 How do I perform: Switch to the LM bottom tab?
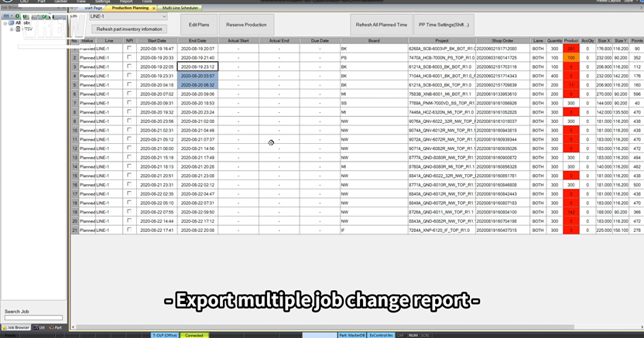tap(39, 328)
